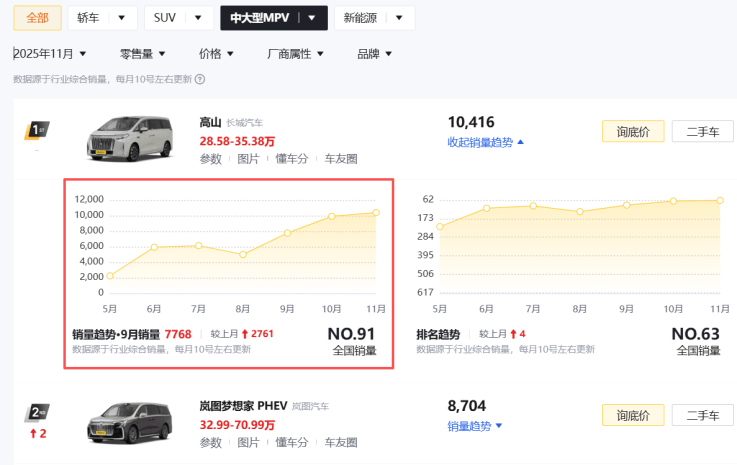Expand 销量趋势 for 岚图梦想家 PHEV
Viewport: 737px width, 465px height.
click(475, 426)
